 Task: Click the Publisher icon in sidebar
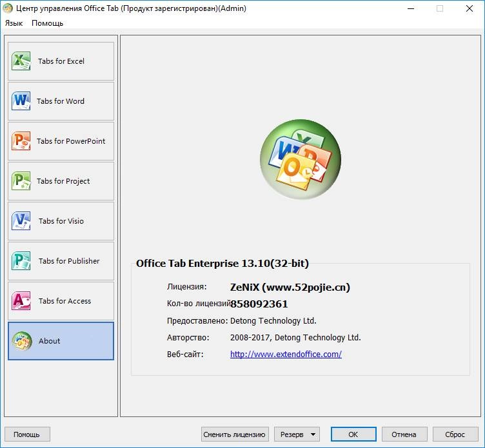[x=21, y=260]
